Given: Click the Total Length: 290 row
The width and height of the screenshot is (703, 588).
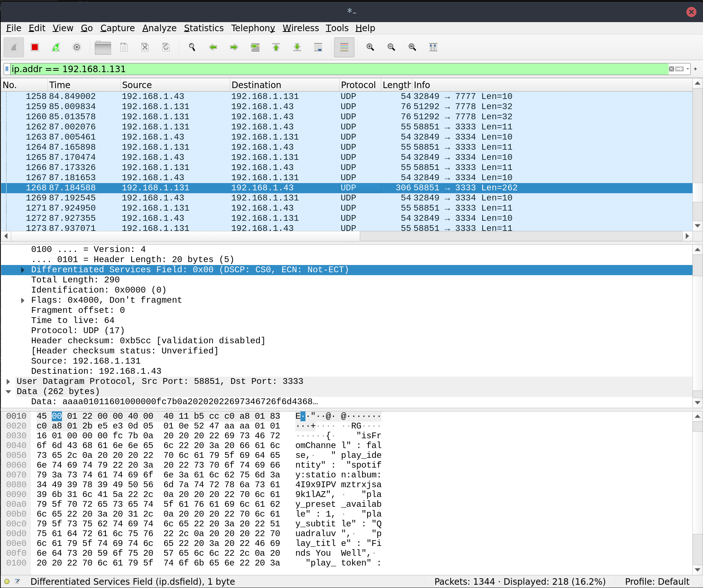Looking at the screenshot, I should coord(346,280).
